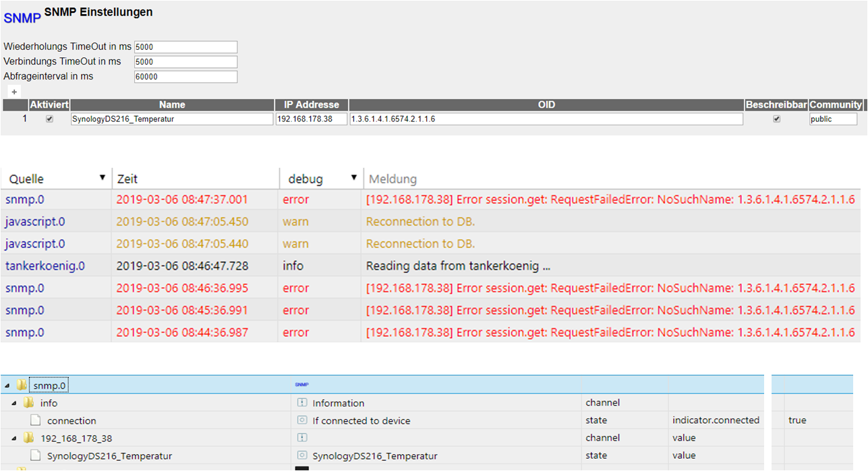Click the channel icon beside Information
This screenshot has width=868, height=471.
tap(302, 403)
